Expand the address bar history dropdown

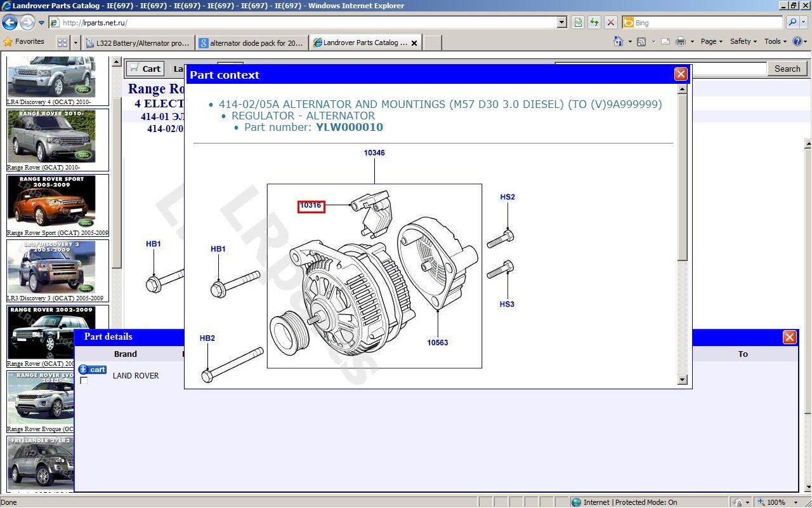pyautogui.click(x=562, y=23)
